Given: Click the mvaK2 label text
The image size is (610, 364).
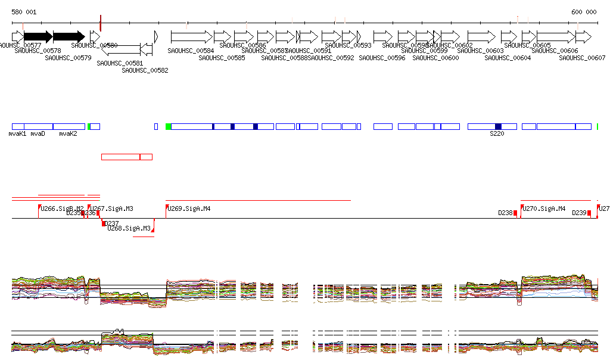Looking at the screenshot, I should click(68, 134).
